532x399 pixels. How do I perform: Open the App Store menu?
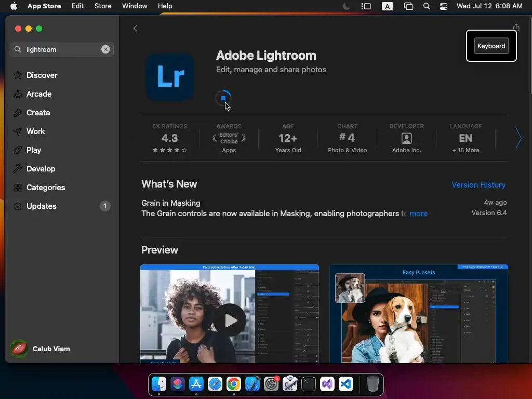(x=44, y=6)
